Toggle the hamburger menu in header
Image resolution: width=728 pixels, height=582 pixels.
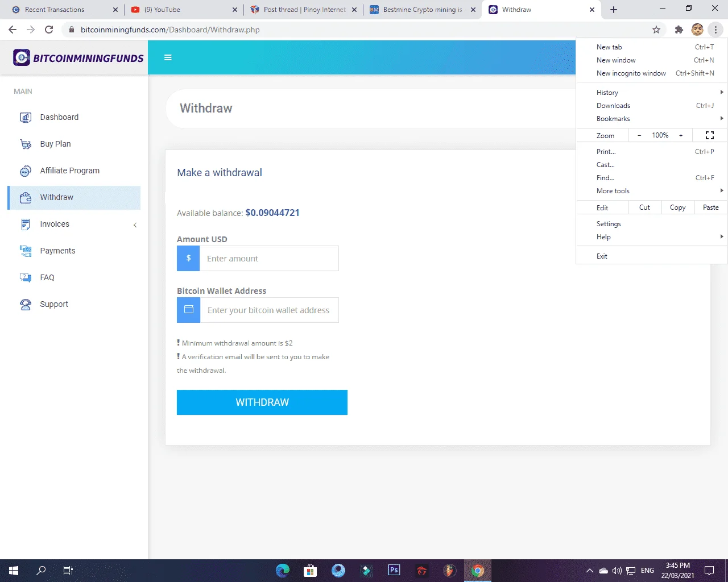[x=168, y=57]
